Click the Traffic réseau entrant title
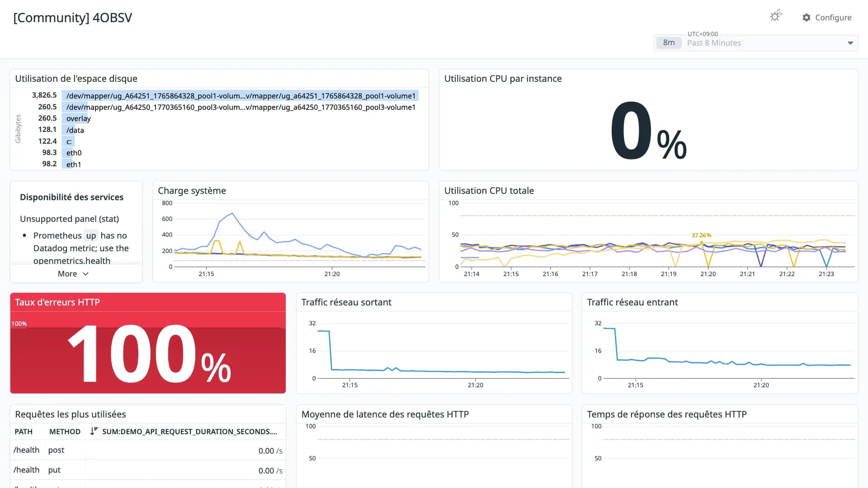 point(632,302)
